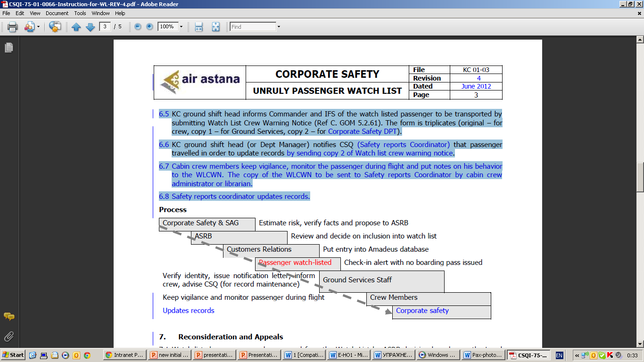Go to previous page with up arrow
The image size is (644, 362).
76,27
